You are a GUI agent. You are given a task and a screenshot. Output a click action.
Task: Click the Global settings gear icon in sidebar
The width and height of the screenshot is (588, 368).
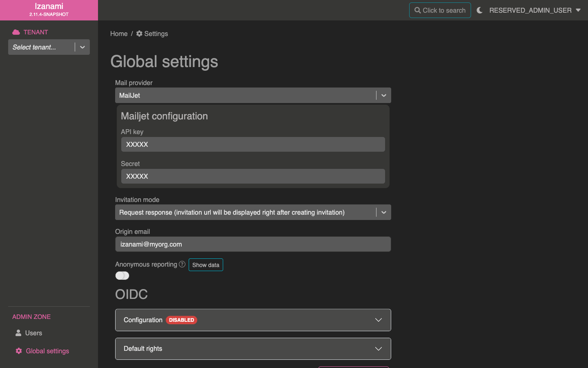(19, 351)
